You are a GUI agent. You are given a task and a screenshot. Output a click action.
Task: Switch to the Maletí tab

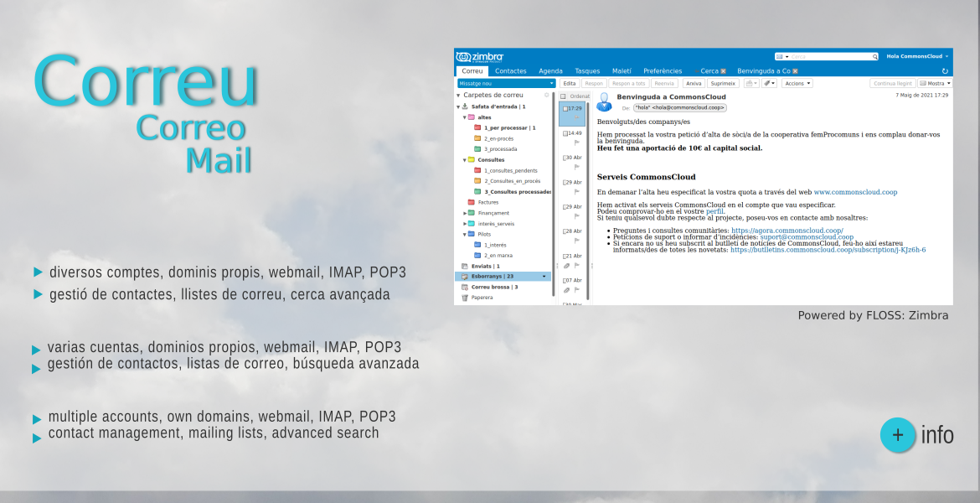pyautogui.click(x=622, y=71)
